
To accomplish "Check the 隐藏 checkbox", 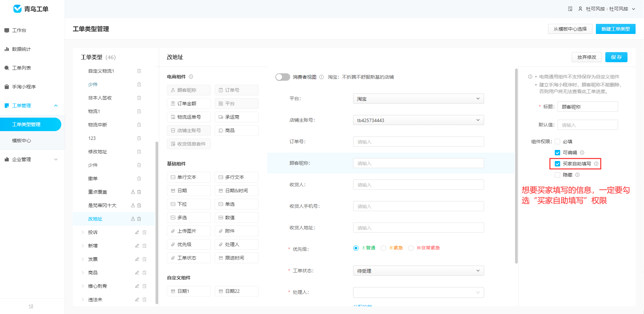I will click(x=557, y=175).
